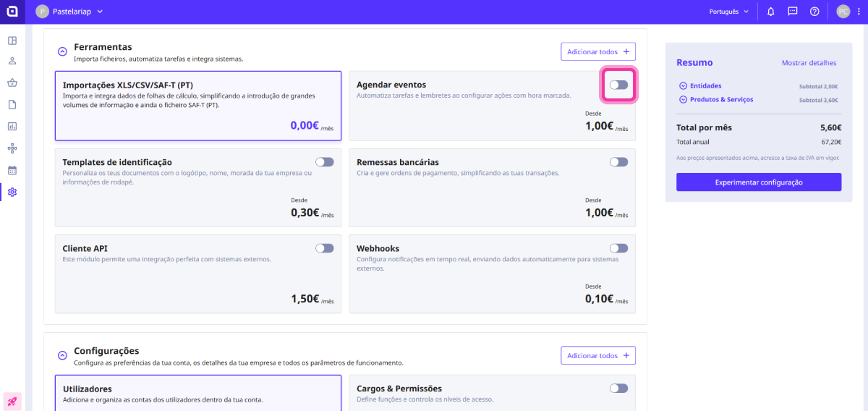
Task: Open notifications bell in top bar
Action: point(771,12)
